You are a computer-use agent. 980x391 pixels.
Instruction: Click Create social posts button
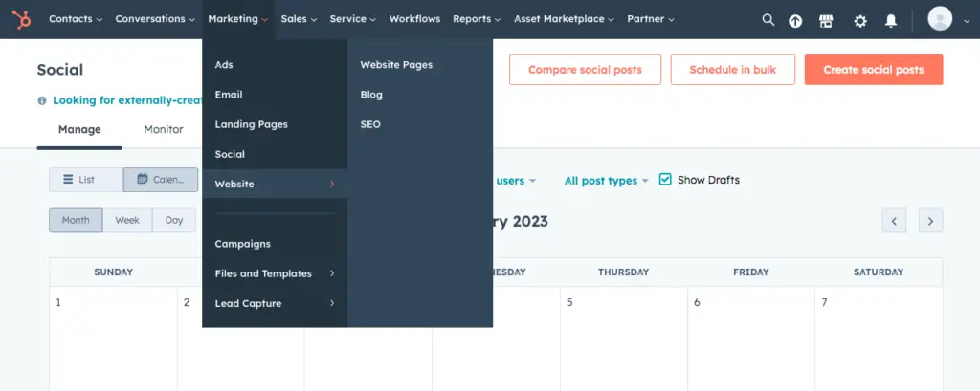point(874,70)
